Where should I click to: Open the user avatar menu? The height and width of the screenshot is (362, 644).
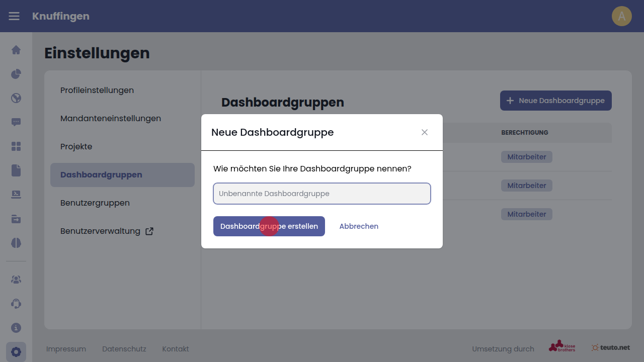[621, 16]
